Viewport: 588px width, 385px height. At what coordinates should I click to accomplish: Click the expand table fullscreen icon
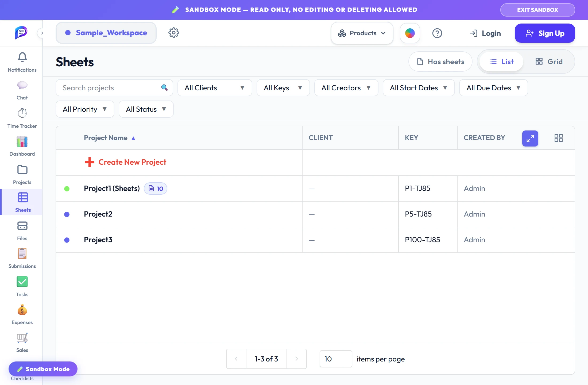pos(530,138)
